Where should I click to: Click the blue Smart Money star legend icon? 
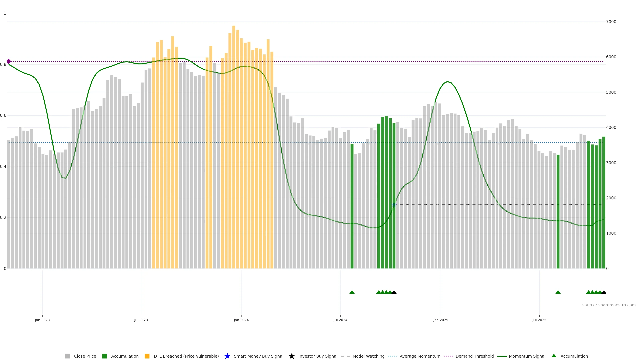pos(227,356)
